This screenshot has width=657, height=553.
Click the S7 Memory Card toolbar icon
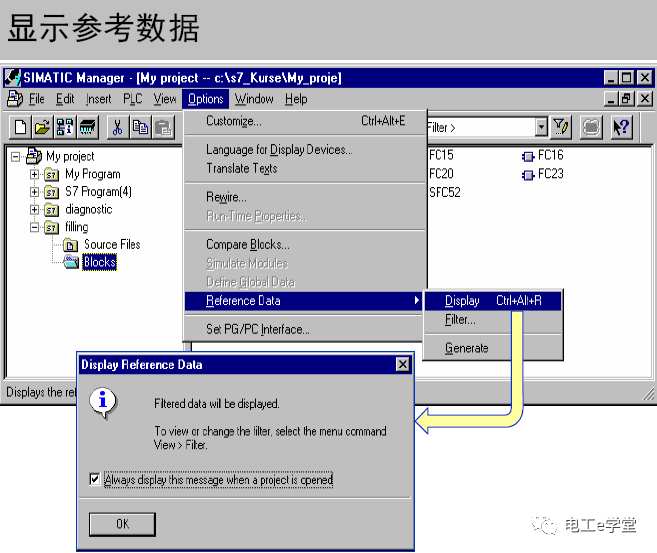click(x=87, y=127)
